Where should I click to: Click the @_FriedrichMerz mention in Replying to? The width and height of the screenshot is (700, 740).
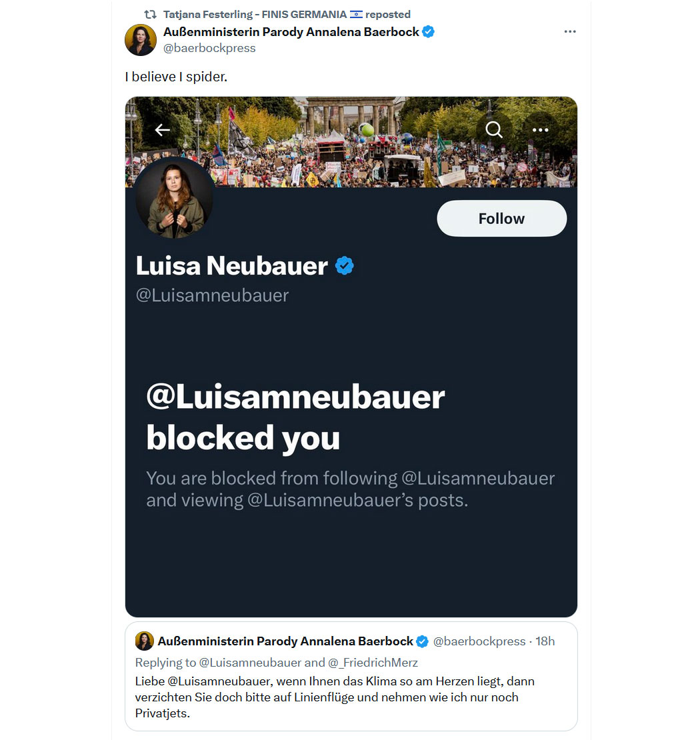tap(373, 663)
